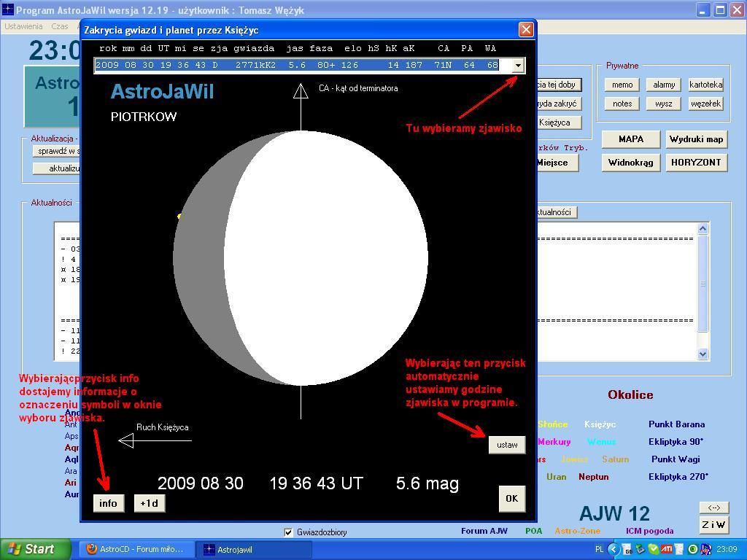Click the memo button
Image resolution: width=747 pixels, height=560 pixels.
tap(622, 85)
